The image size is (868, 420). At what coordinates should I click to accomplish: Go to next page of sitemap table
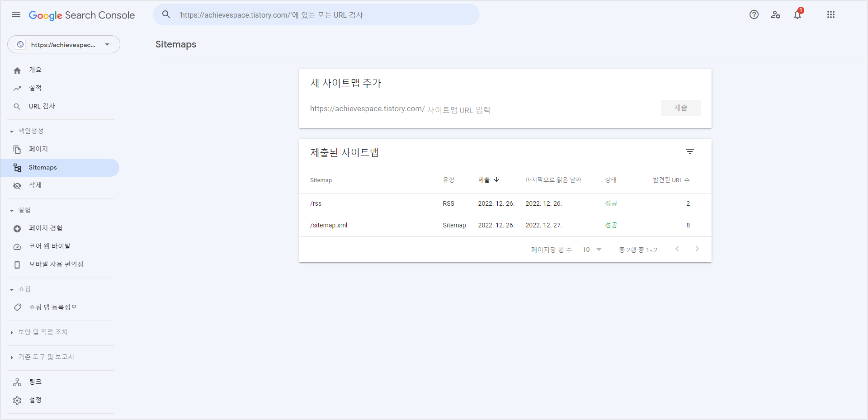click(x=697, y=249)
